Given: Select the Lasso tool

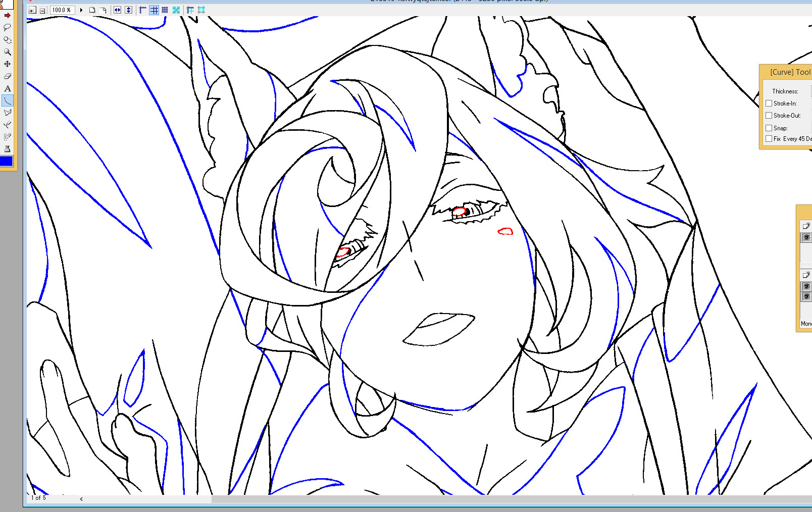Looking at the screenshot, I should coord(7,27).
